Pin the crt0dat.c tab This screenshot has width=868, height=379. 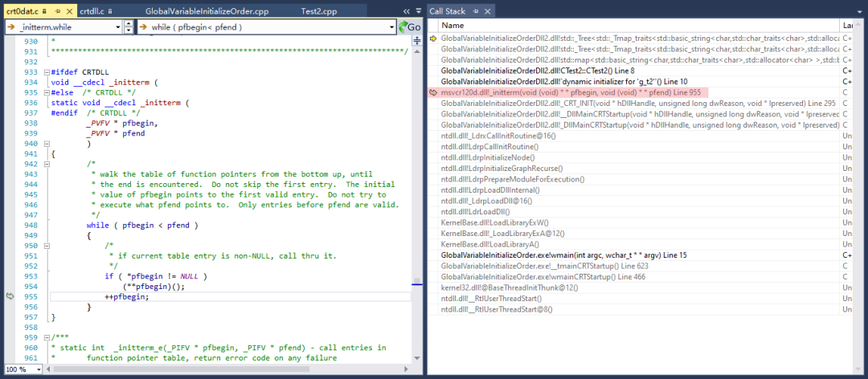pyautogui.click(x=58, y=11)
